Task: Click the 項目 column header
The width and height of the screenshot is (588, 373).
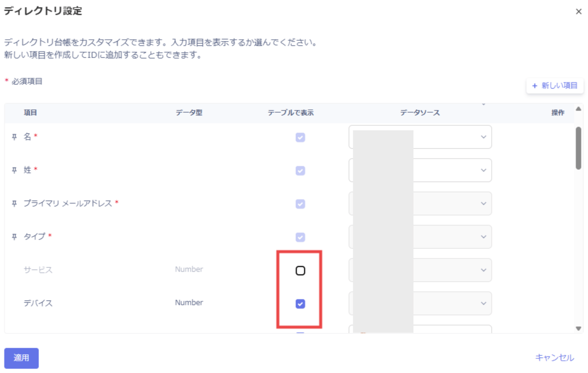Action: click(x=30, y=113)
